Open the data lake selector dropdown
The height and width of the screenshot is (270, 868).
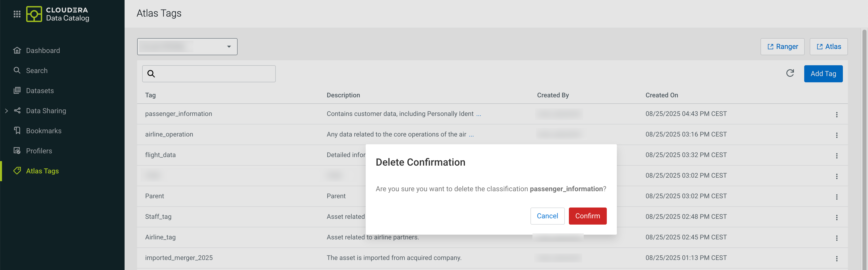coord(187,46)
